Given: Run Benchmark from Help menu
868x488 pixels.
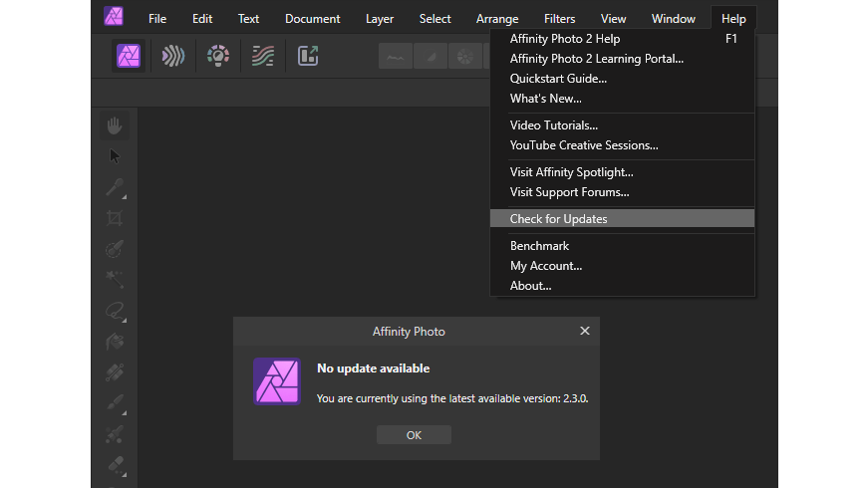Looking at the screenshot, I should tap(622, 246).
